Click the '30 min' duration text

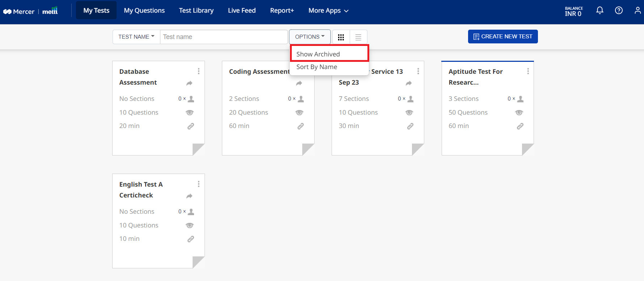coord(349,126)
